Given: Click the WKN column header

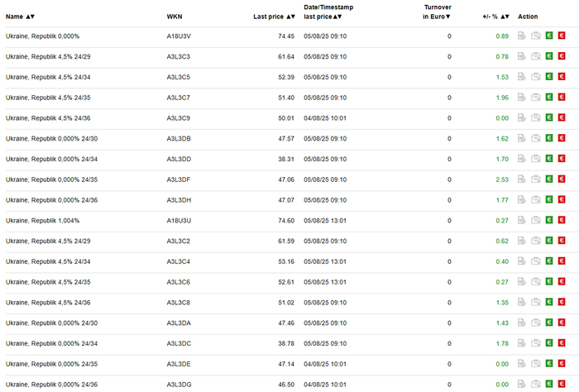Looking at the screenshot, I should pos(175,17).
